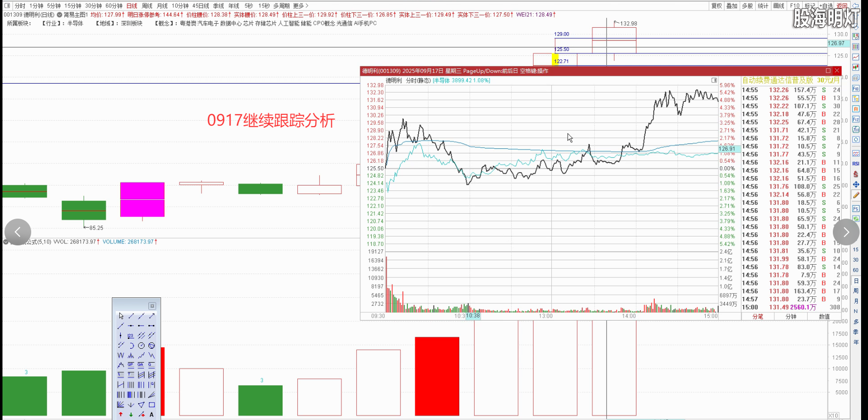Open the candlestick chart icon in sidebar
The height and width of the screenshot is (420, 868).
point(856,67)
